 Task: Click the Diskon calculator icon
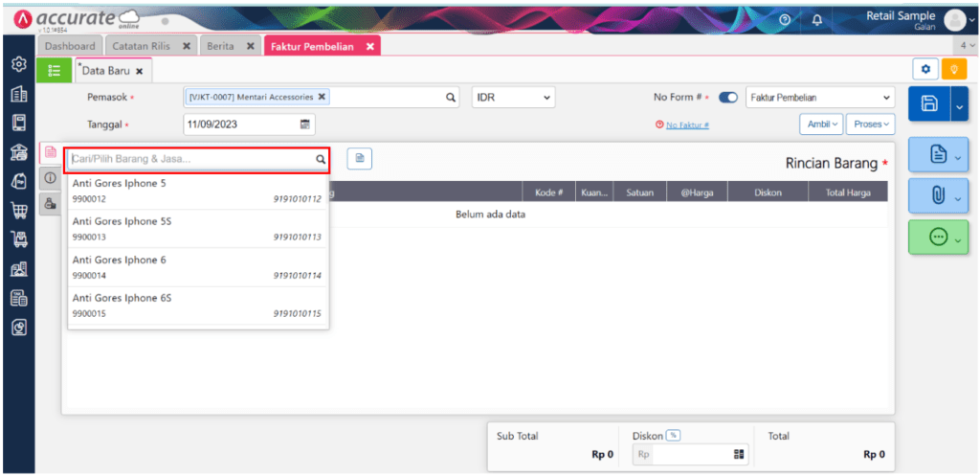point(738,454)
